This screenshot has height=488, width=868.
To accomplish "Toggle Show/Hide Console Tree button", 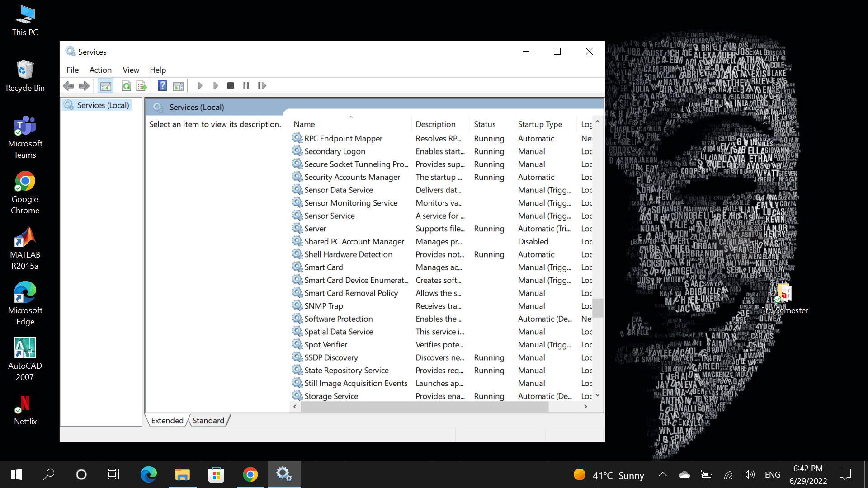I will (x=106, y=86).
